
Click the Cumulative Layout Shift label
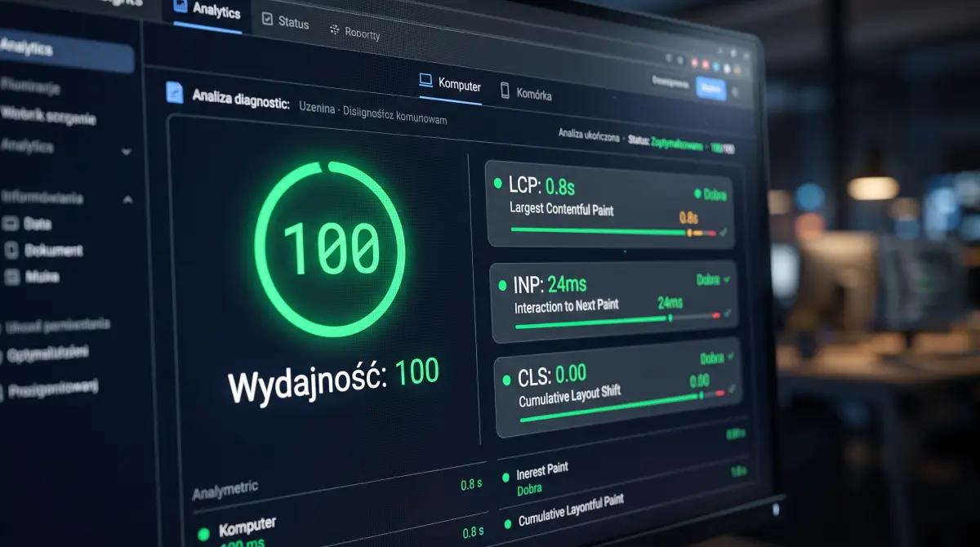569,396
